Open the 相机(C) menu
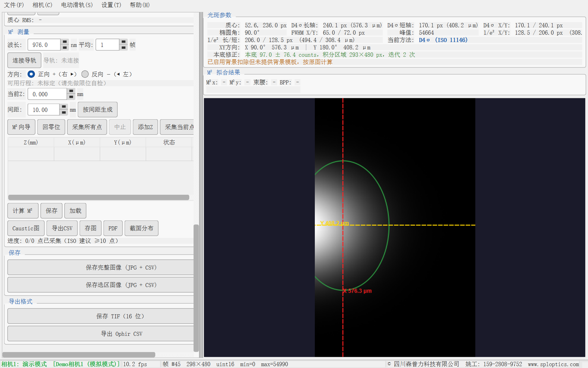588x368 pixels. point(42,5)
